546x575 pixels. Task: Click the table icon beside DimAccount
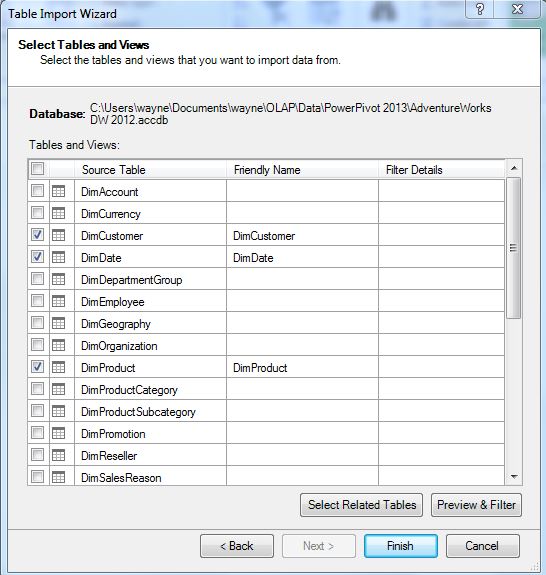coord(58,191)
